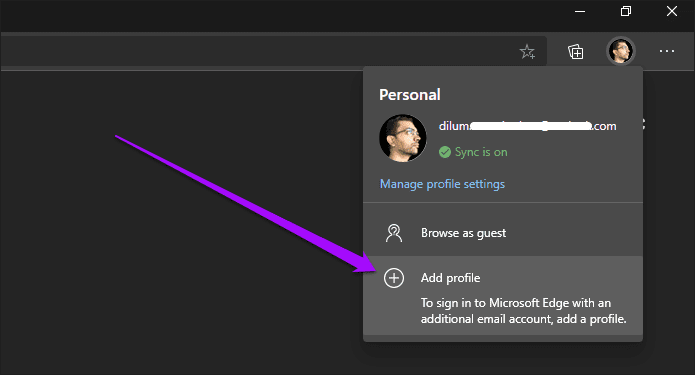695x375 pixels.
Task: Click the Add profile plus icon
Action: coord(394,278)
